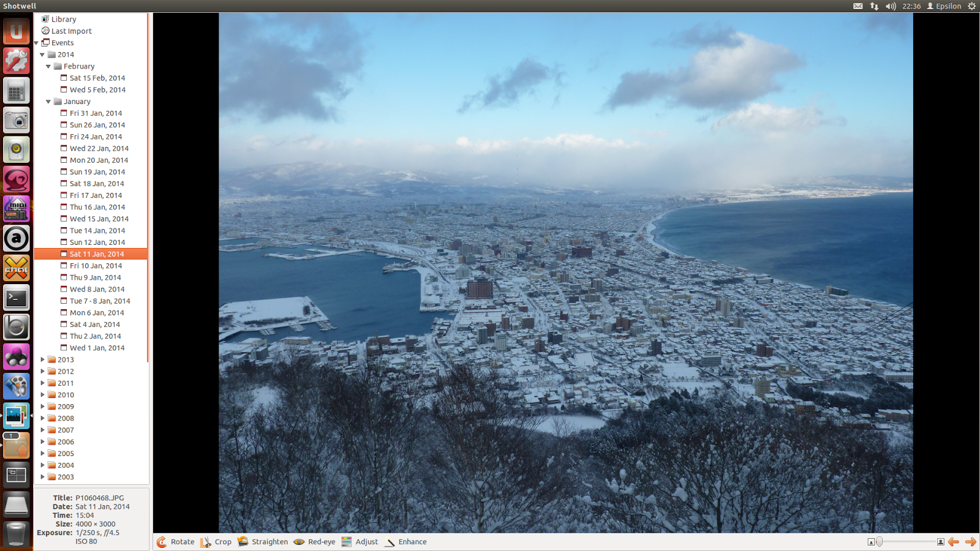Click the Shotwell photo launcher icon

(x=17, y=416)
